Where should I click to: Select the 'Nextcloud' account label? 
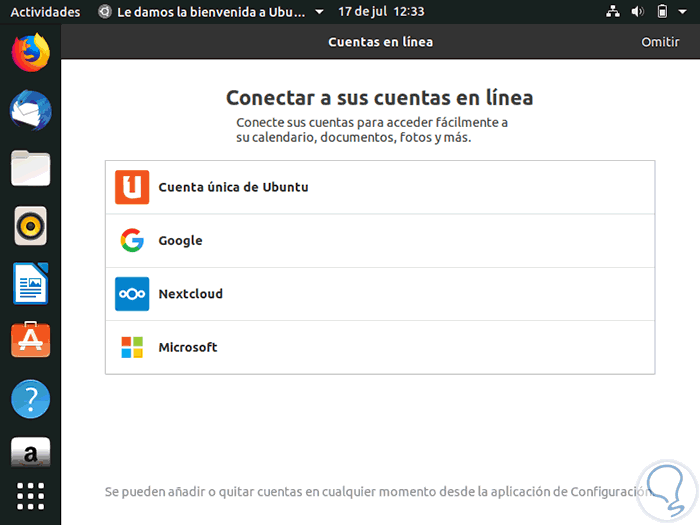pos(190,294)
